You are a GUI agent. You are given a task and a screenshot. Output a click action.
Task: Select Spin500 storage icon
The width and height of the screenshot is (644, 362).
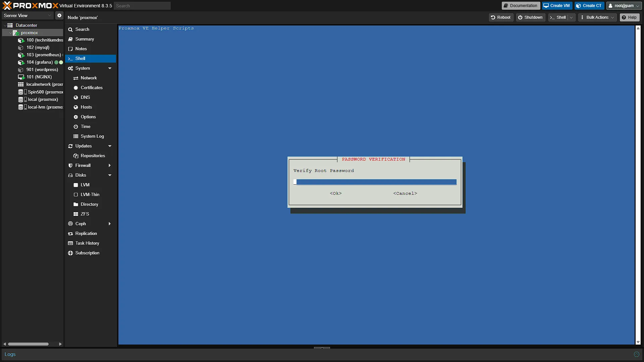pos(21,92)
